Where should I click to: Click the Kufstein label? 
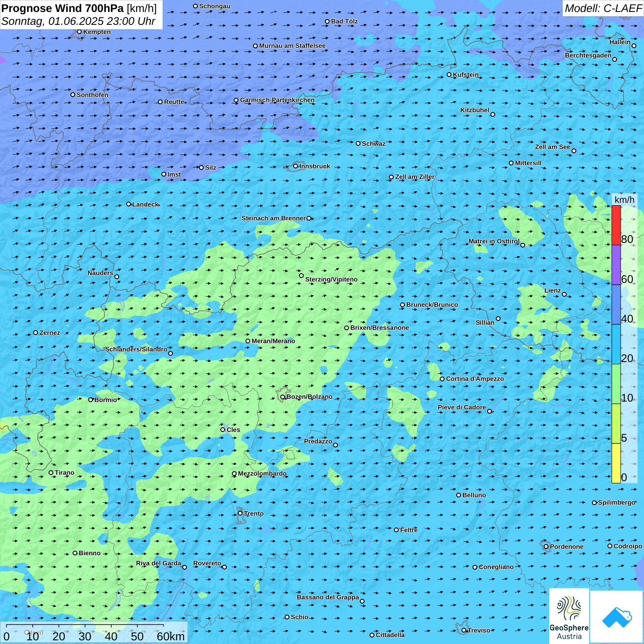click(x=466, y=75)
